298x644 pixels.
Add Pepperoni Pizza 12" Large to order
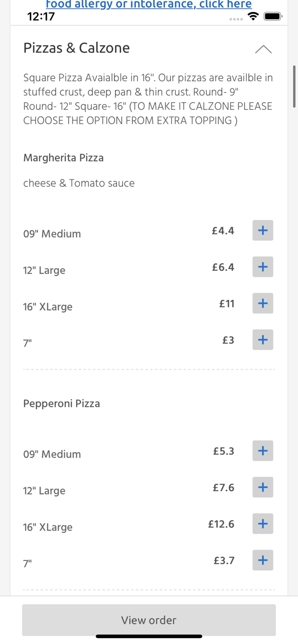(262, 487)
